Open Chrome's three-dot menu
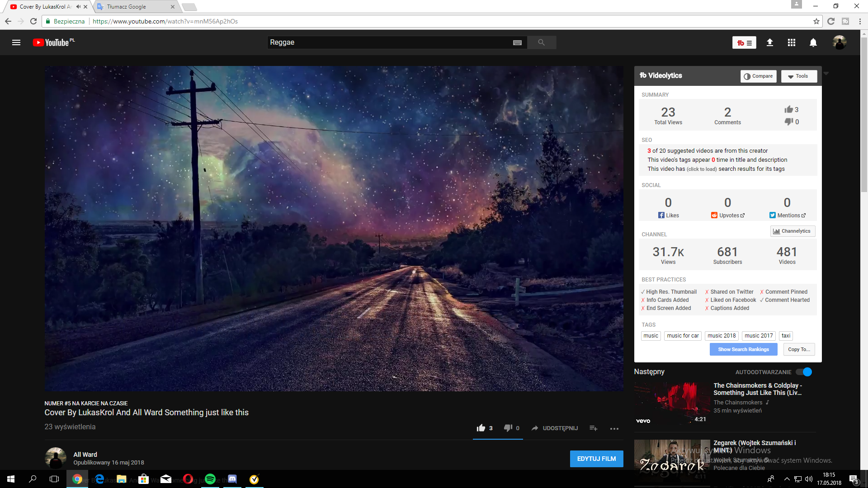Screen dimensions: 868x488 860,21
